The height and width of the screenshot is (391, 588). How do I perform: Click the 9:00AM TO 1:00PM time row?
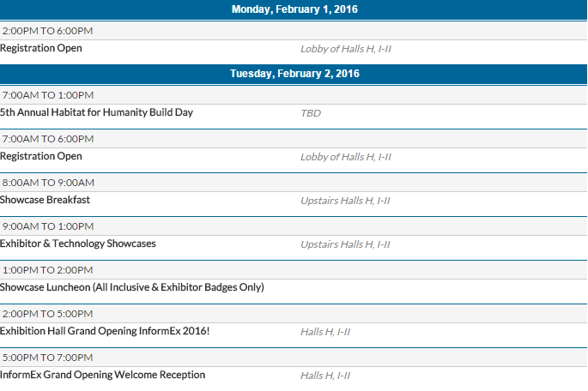(x=294, y=226)
